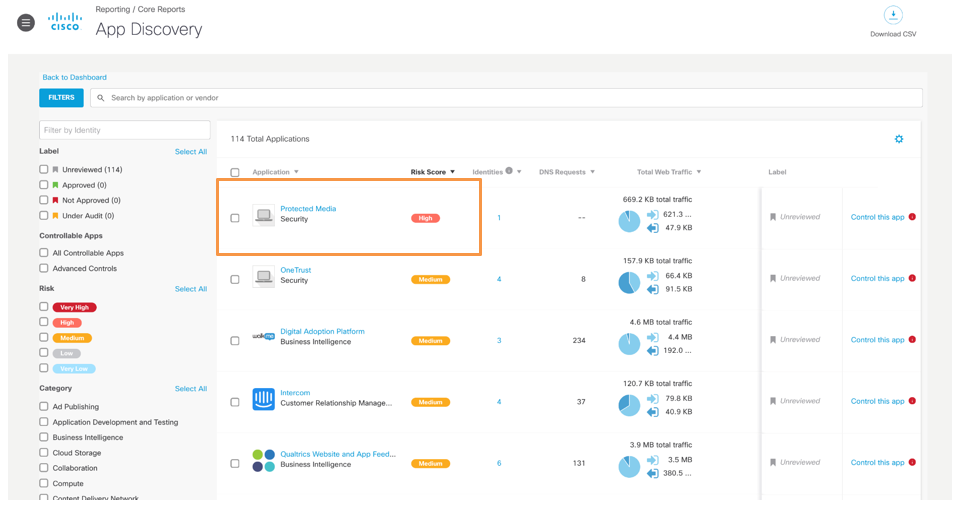
Task: Select all applications header checkbox
Action: tap(235, 172)
